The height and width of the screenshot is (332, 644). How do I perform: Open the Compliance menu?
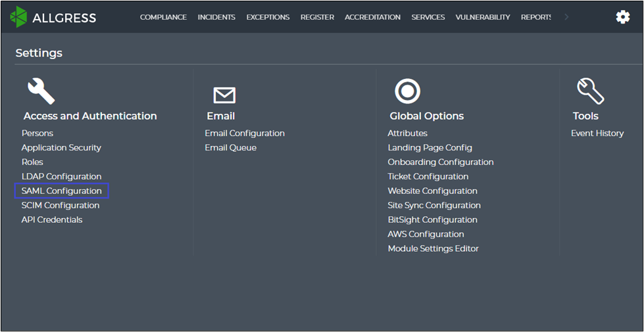(x=163, y=17)
